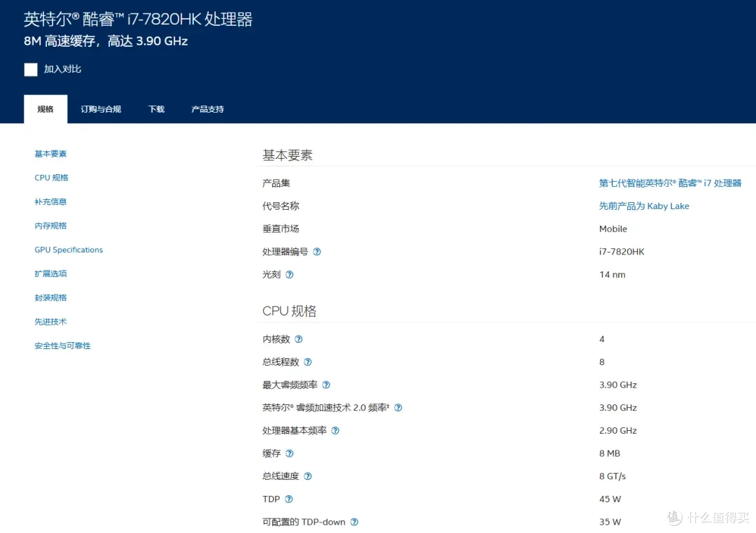
Task: Click the CPU 规格 section heading
Action: tap(289, 311)
